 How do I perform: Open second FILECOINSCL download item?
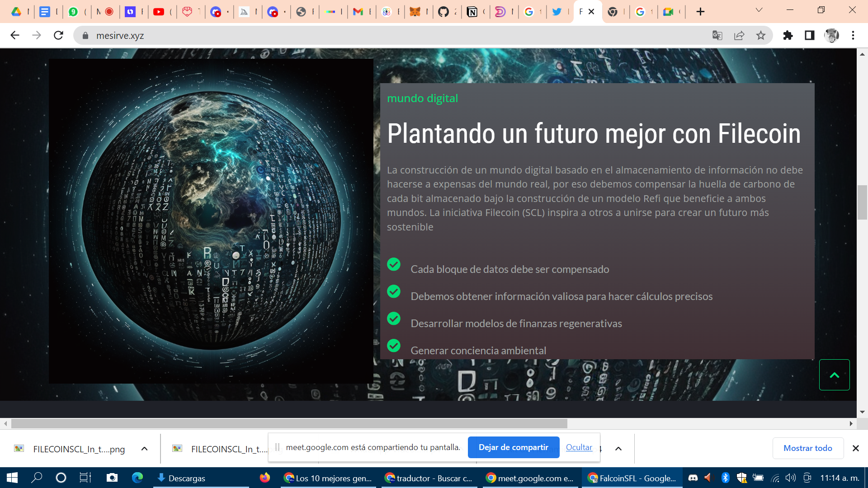[220, 449]
